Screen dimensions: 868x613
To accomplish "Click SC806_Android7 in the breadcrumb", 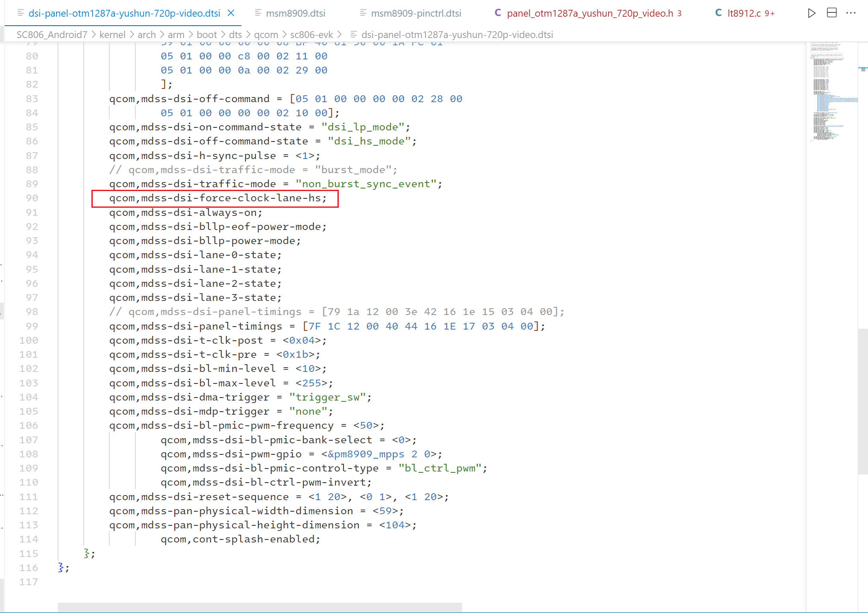I will click(52, 35).
